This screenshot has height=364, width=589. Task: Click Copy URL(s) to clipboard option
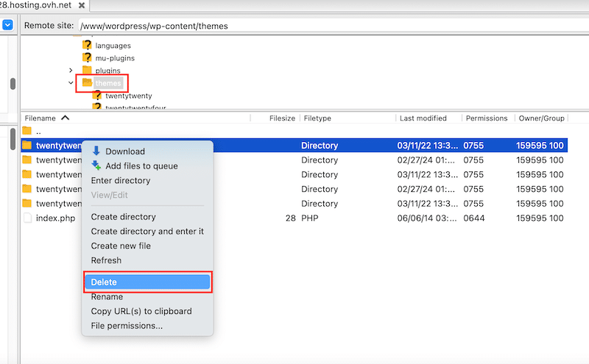141,311
